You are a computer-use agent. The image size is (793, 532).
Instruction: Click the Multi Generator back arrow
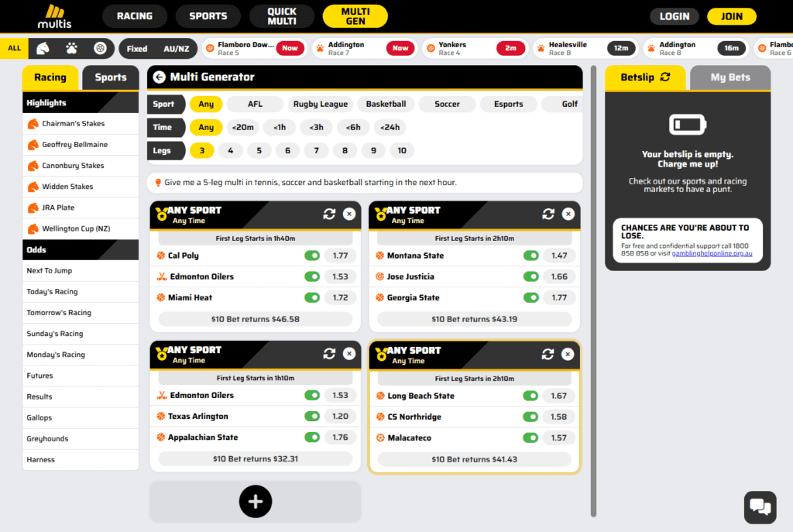(x=160, y=77)
